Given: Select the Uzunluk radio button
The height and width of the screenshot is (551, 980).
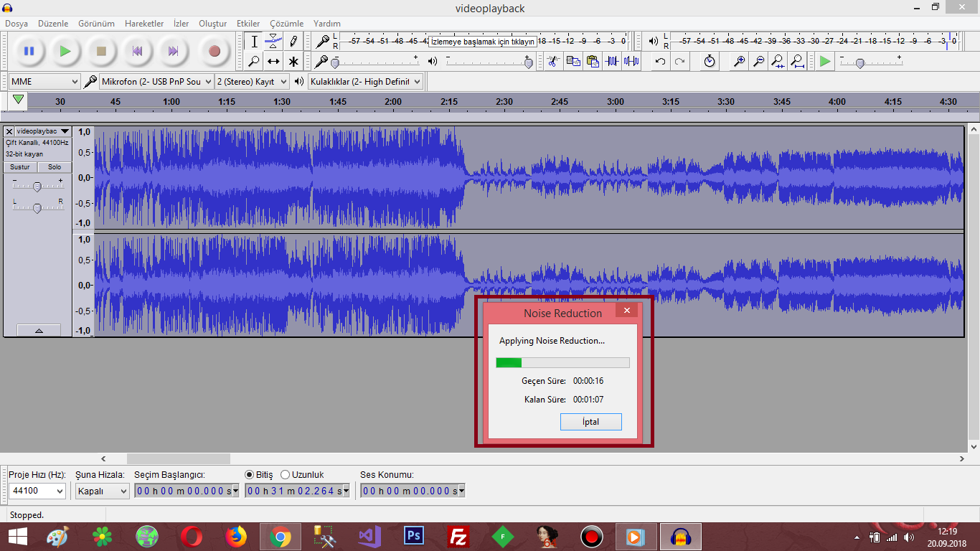Looking at the screenshot, I should [286, 475].
